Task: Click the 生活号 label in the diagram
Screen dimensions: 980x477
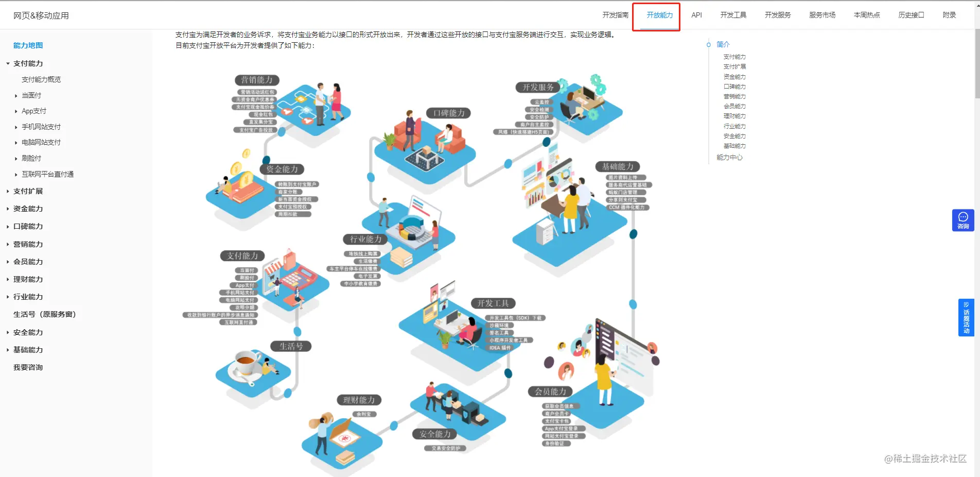Action: coord(291,346)
